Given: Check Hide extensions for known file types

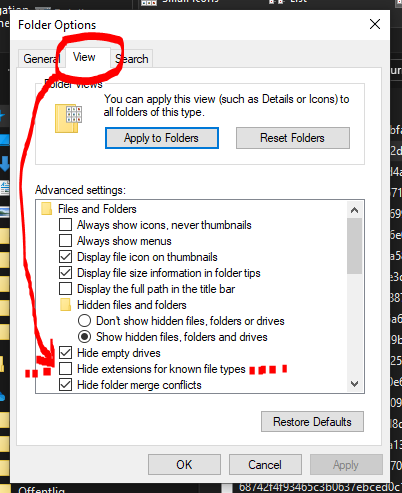Looking at the screenshot, I should point(65,369).
